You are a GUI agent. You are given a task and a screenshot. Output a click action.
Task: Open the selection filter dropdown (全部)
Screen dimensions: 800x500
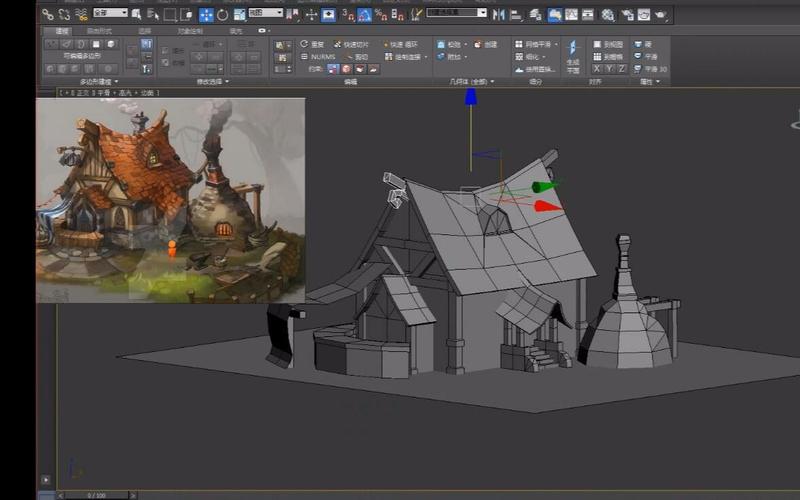[110, 13]
